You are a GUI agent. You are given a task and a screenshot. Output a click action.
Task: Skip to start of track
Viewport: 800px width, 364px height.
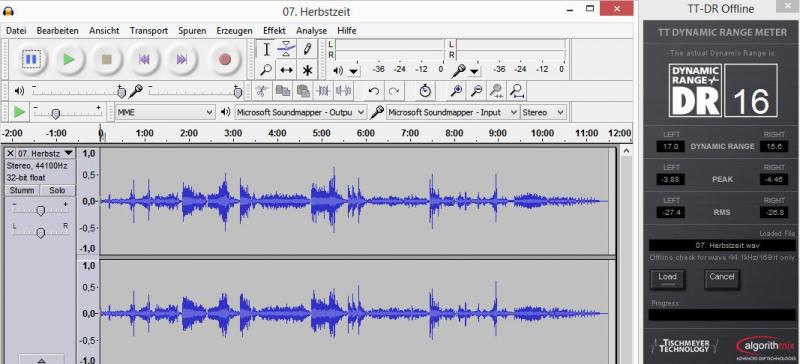(144, 59)
